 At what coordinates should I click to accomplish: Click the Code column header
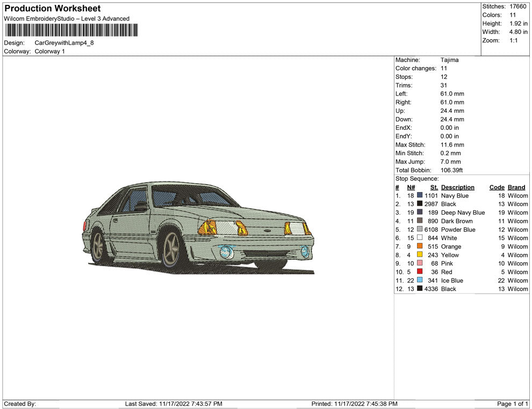point(497,187)
